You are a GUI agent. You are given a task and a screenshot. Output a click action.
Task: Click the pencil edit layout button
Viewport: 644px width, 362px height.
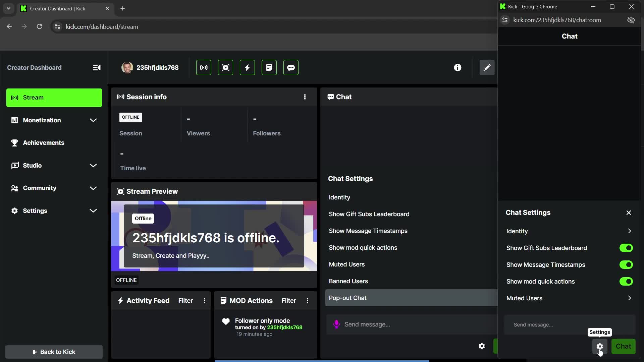click(487, 68)
